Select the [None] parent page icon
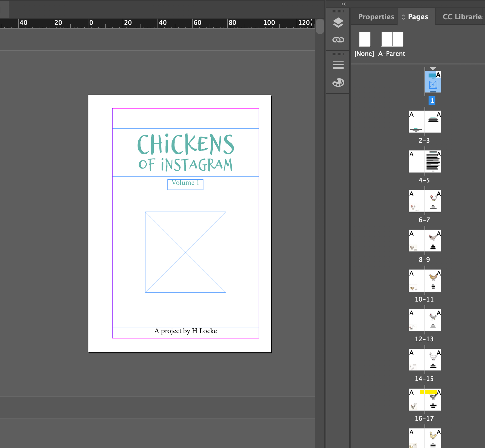The height and width of the screenshot is (448, 485). pyautogui.click(x=365, y=39)
